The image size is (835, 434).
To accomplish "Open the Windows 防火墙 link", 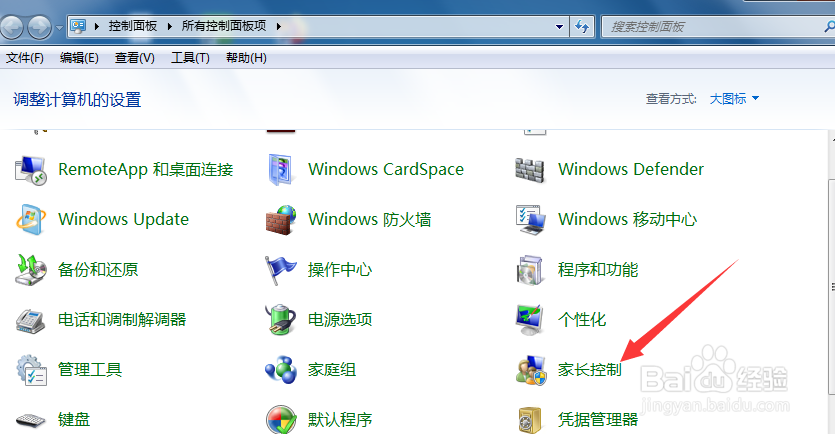I will pyautogui.click(x=370, y=219).
